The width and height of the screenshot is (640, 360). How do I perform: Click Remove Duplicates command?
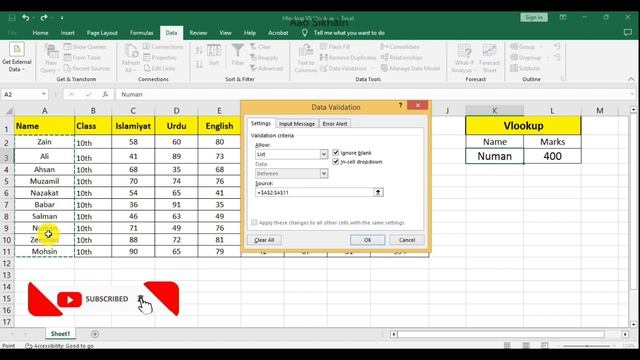[x=347, y=58]
